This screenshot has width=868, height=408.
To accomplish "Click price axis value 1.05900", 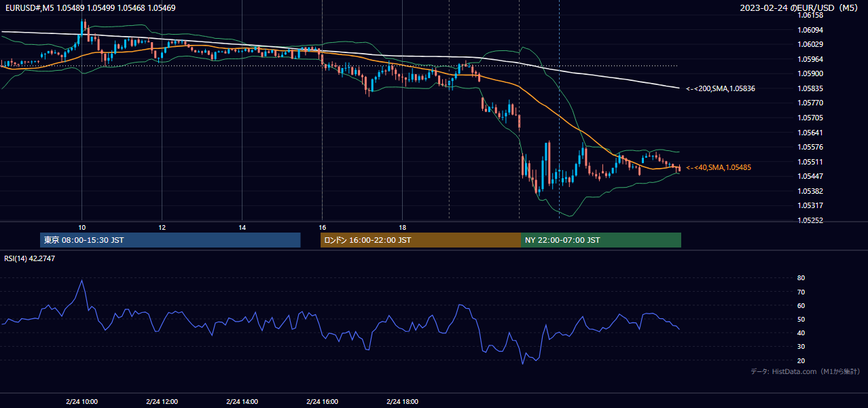I will click(x=810, y=73).
